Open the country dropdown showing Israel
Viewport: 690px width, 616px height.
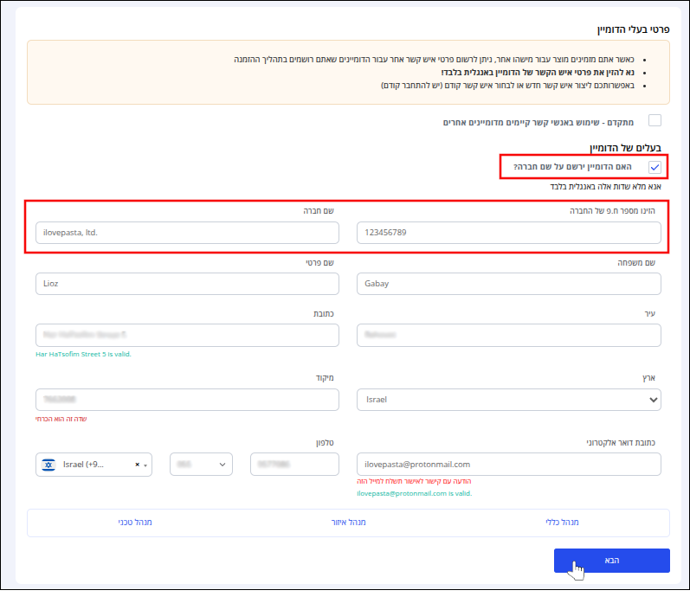[x=509, y=400]
